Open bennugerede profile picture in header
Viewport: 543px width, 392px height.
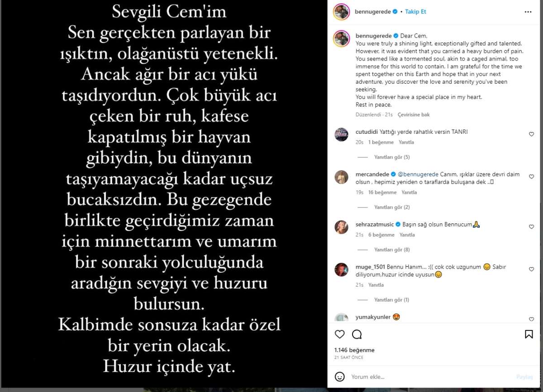[341, 12]
